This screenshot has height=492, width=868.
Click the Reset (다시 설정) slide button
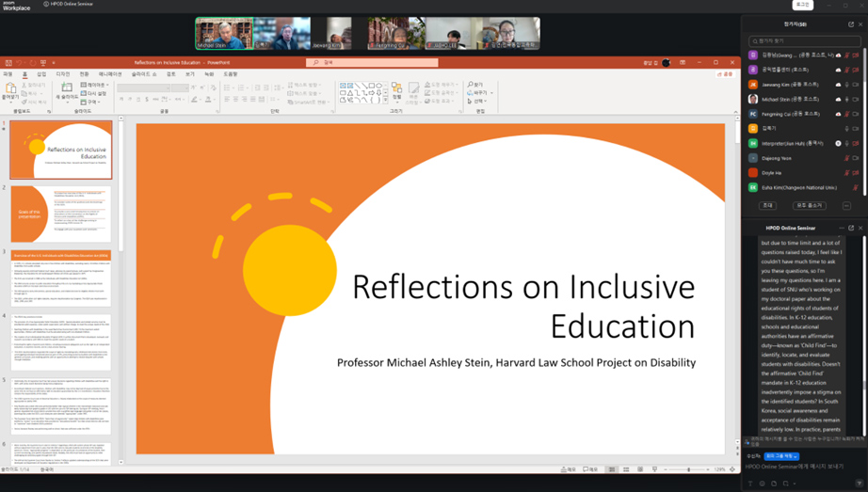point(93,93)
